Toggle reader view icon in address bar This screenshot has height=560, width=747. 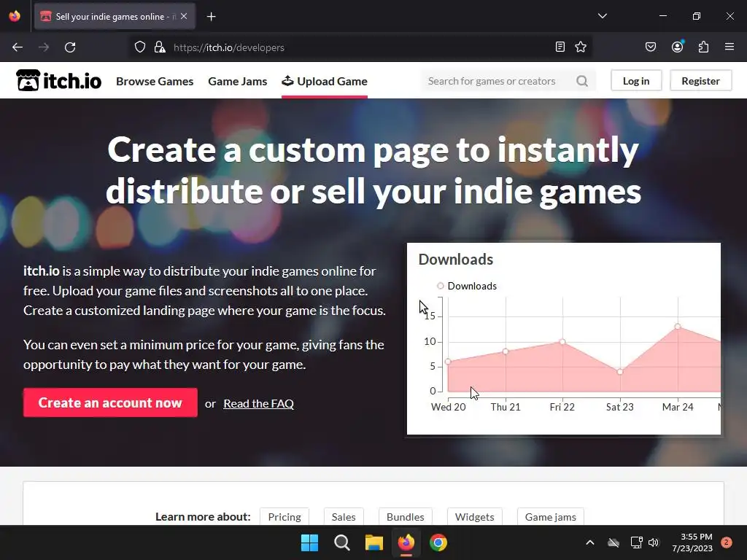(560, 47)
